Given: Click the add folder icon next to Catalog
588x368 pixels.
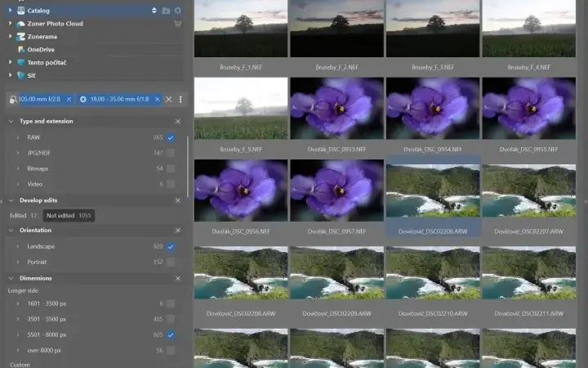Looking at the screenshot, I should coord(166,11).
